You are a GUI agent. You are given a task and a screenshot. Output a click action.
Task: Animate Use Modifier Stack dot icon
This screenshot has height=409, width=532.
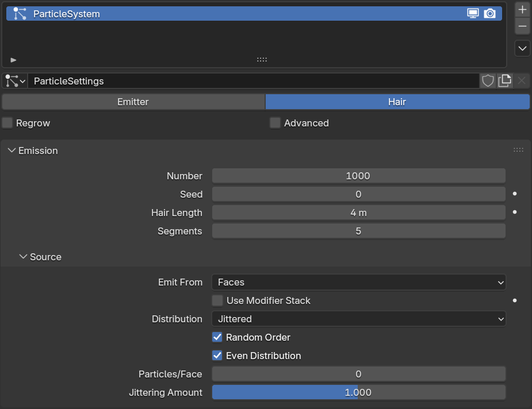tap(515, 300)
